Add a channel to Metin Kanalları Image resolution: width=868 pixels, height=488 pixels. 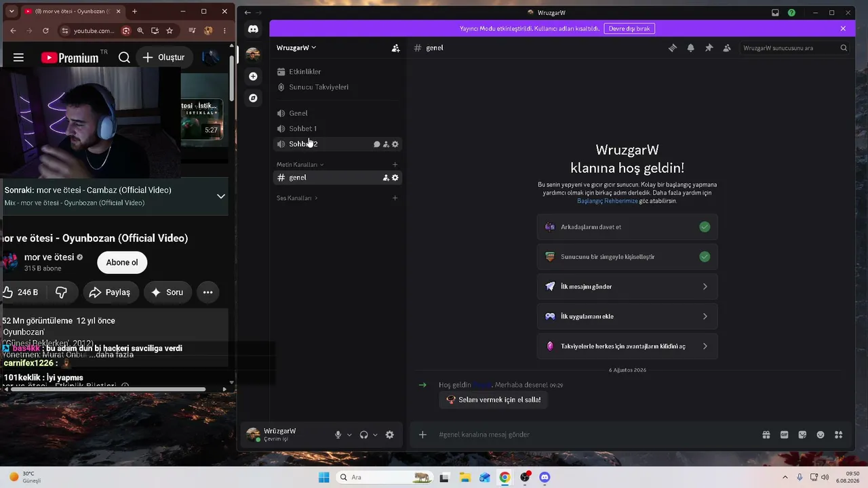point(395,165)
